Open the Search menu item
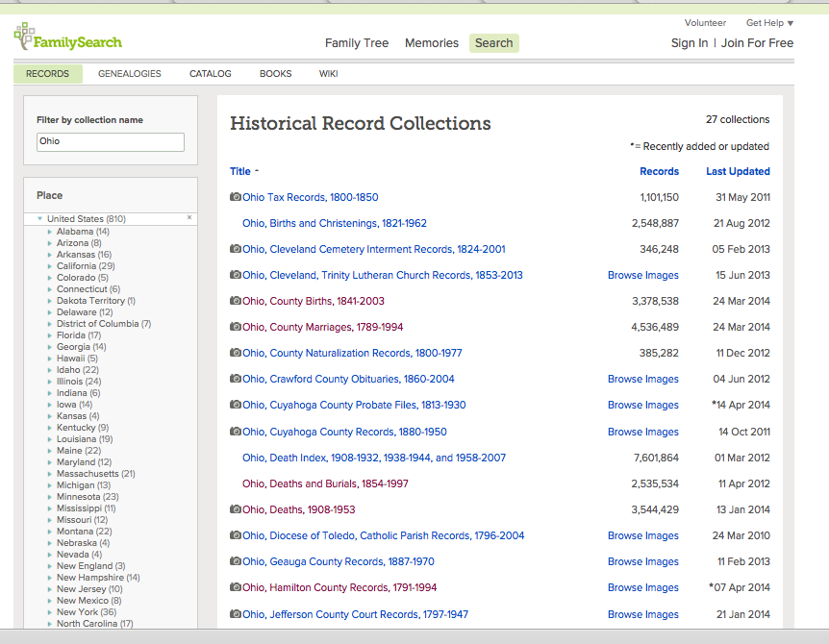829x644 pixels. [x=493, y=43]
